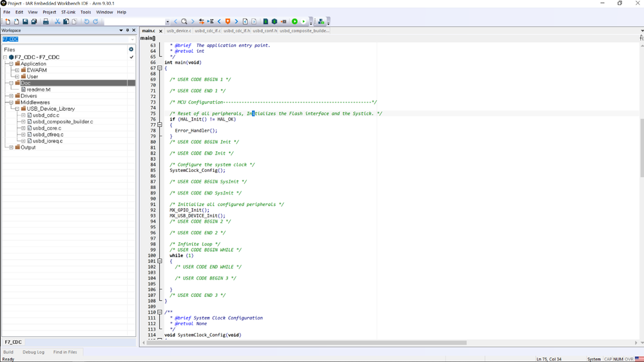The width and height of the screenshot is (644, 362).
Task: Jump to the next bookmark
Action: [236, 21]
